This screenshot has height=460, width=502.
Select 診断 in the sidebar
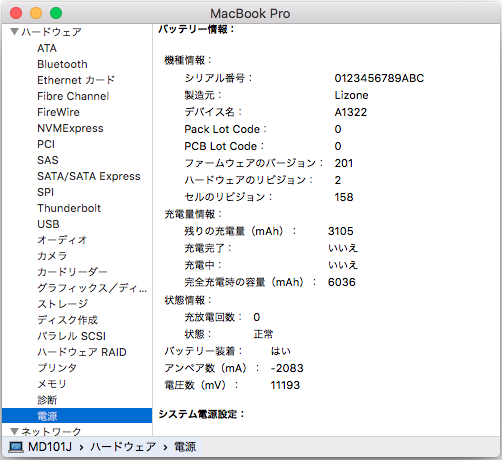pos(47,400)
